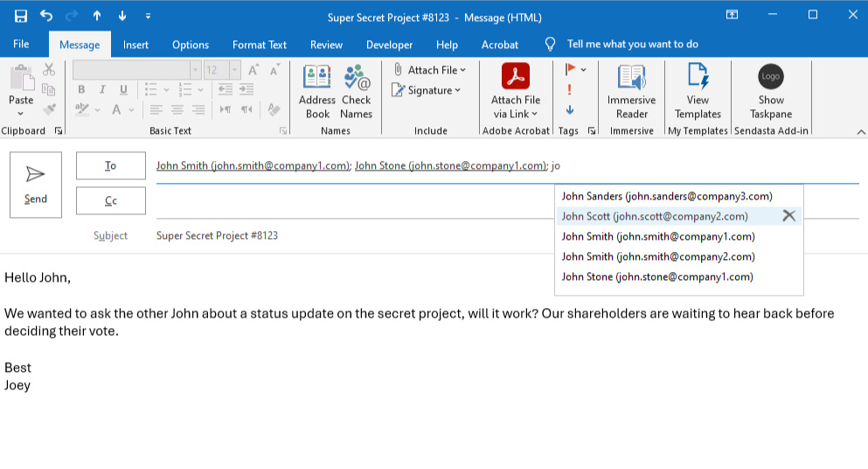Show the Sendasta Taskpane
This screenshot has height=469, width=868.
(771, 91)
